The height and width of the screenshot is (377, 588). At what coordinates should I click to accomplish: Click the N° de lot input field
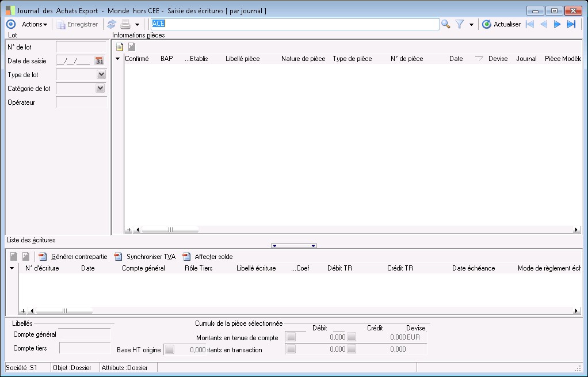coord(81,47)
